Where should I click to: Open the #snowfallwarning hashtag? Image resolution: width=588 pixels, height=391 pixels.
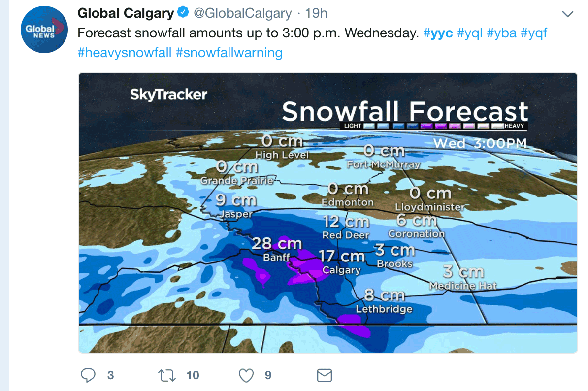click(x=229, y=53)
